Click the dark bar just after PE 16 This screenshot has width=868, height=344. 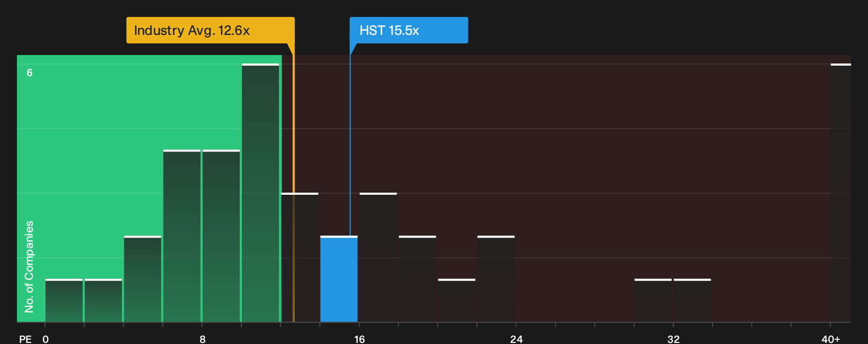(378, 257)
